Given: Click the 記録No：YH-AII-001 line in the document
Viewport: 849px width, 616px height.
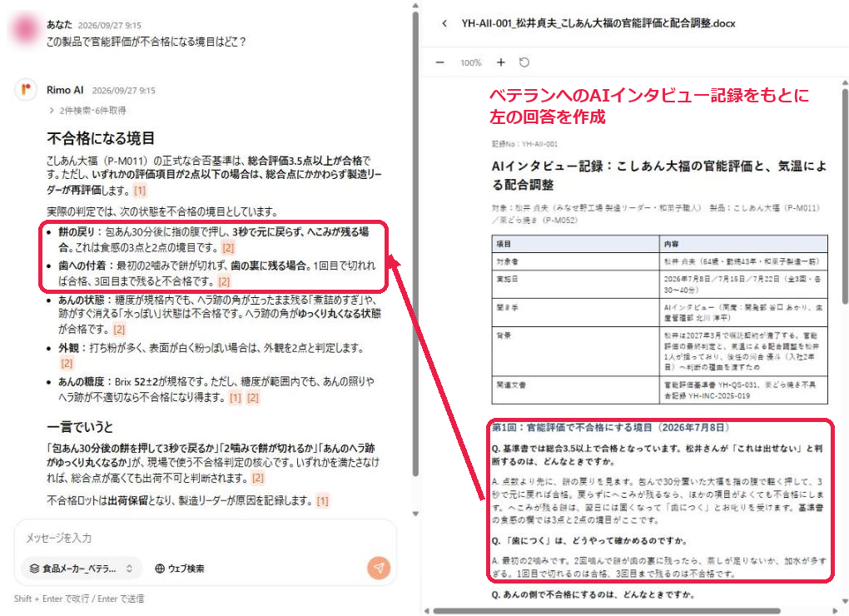Looking at the screenshot, I should pos(524,144).
